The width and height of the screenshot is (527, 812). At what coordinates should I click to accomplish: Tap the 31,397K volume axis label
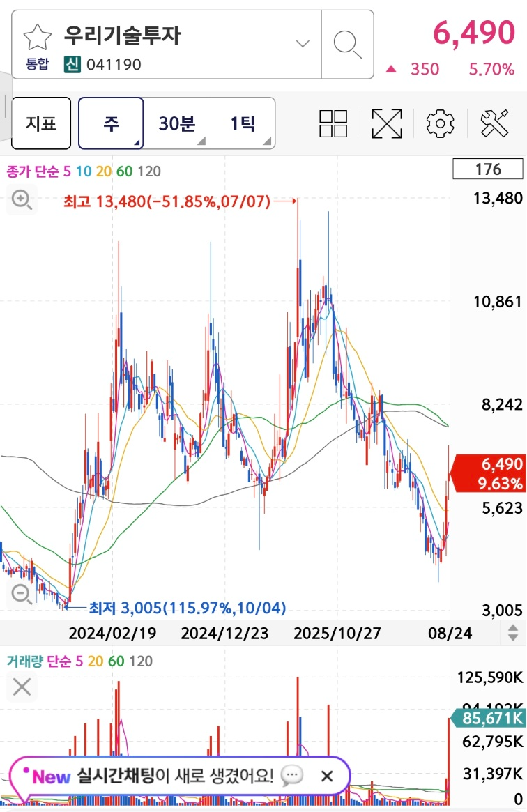493,774
